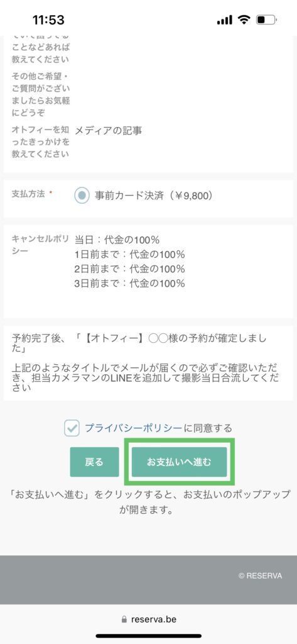Tap the 11:53 clock in status bar
This screenshot has height=644, width=297.
tap(48, 19)
